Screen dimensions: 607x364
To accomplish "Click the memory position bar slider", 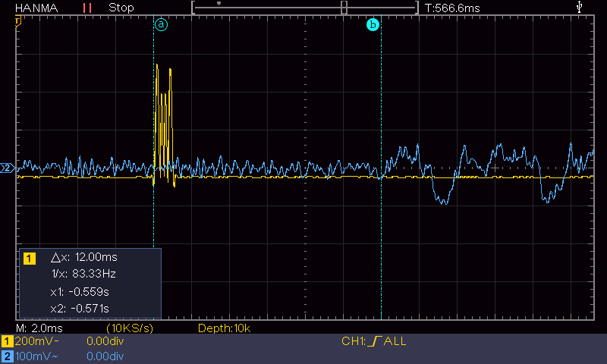I will click(x=305, y=8).
